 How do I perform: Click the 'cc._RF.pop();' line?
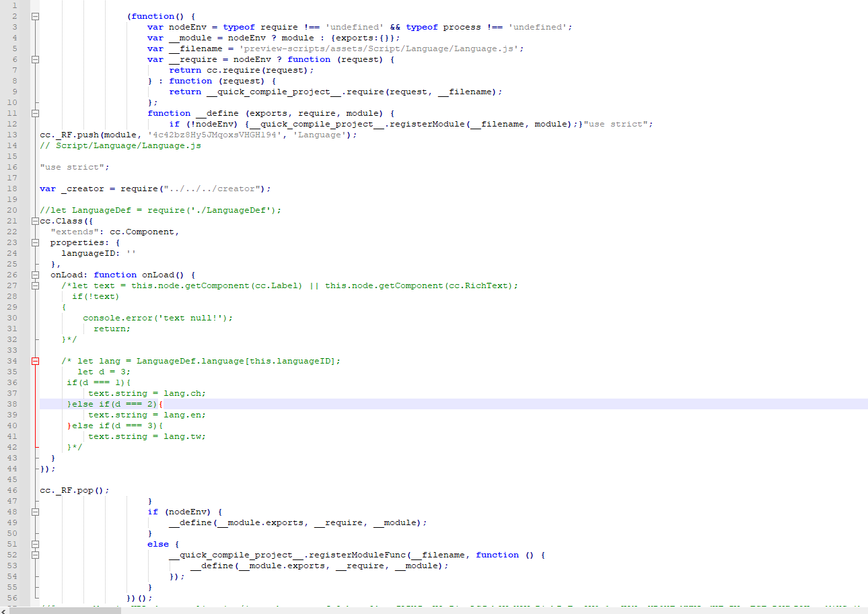click(x=75, y=490)
